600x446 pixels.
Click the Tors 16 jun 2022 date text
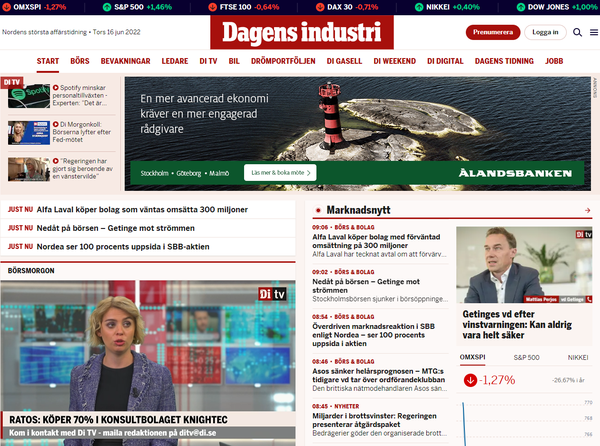tap(116, 32)
